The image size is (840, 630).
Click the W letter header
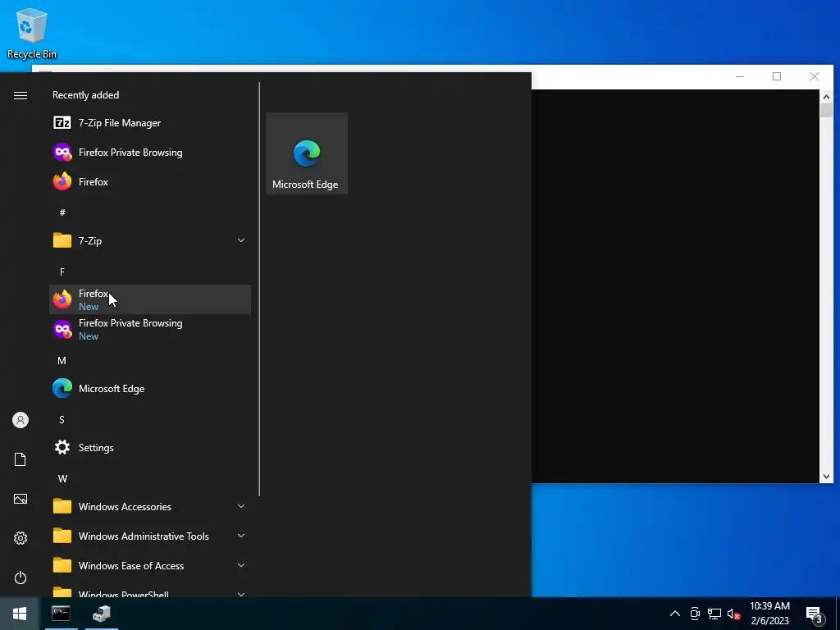pyautogui.click(x=62, y=479)
